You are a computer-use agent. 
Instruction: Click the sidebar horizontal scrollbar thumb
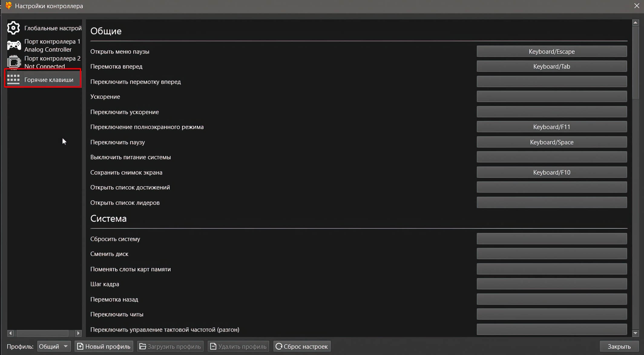point(42,333)
